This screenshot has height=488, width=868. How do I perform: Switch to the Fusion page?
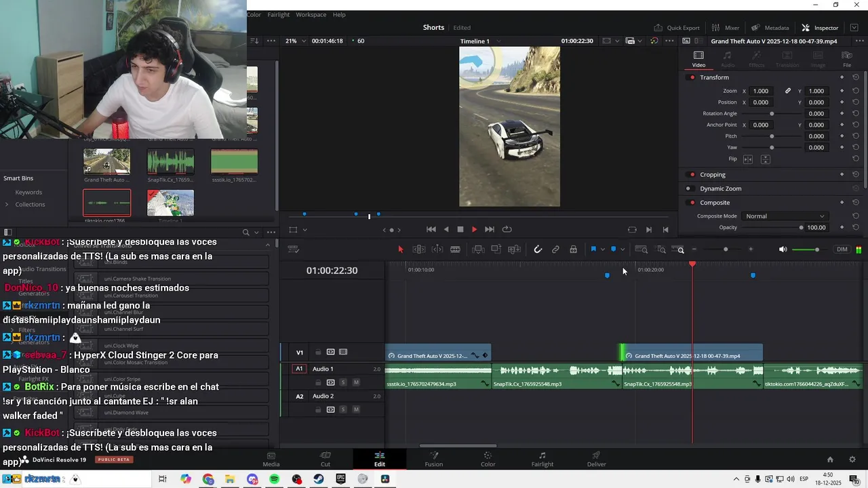coord(434,459)
